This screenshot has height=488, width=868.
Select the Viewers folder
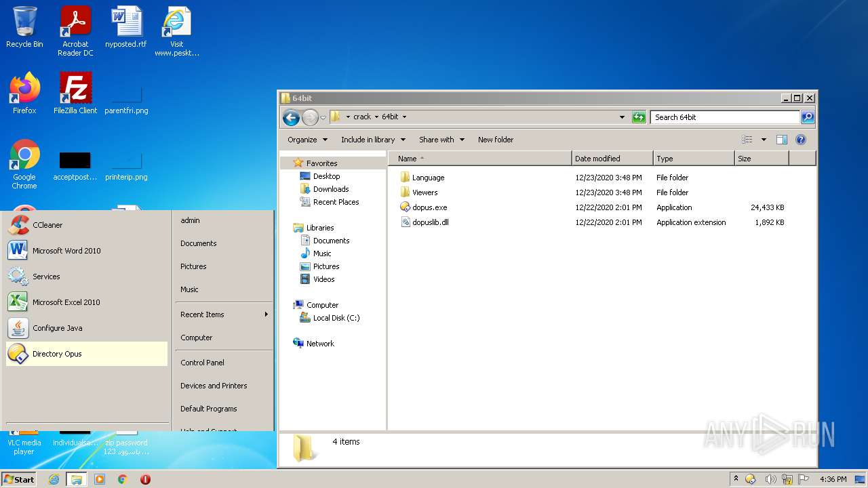419,192
